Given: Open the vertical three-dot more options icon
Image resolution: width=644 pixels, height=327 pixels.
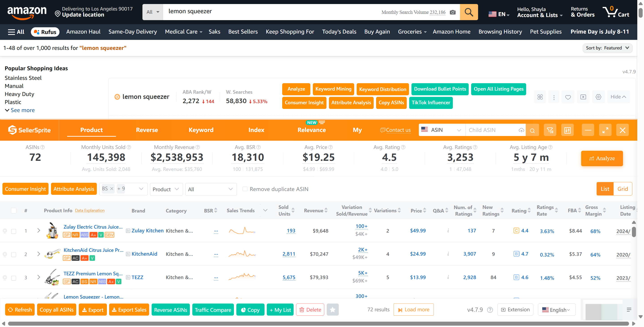Looking at the screenshot, I should click(x=554, y=97).
